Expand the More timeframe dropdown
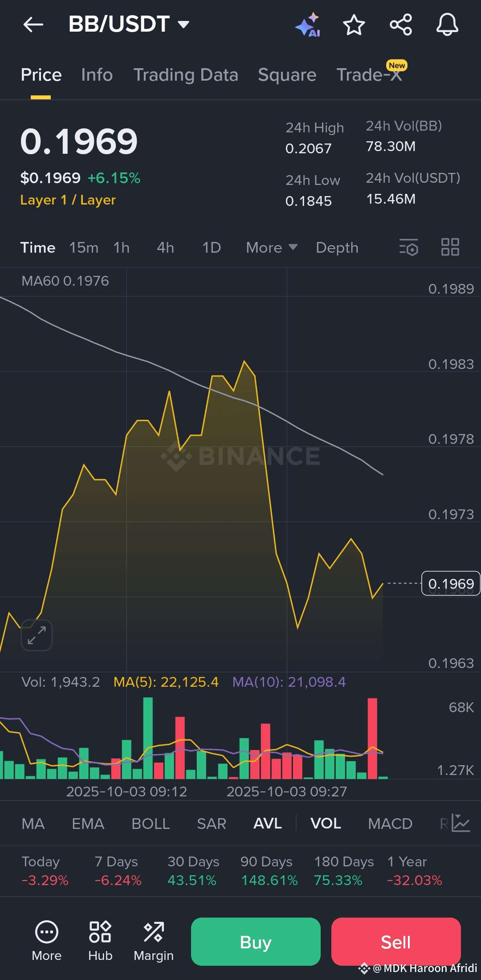481x980 pixels. pos(272,247)
